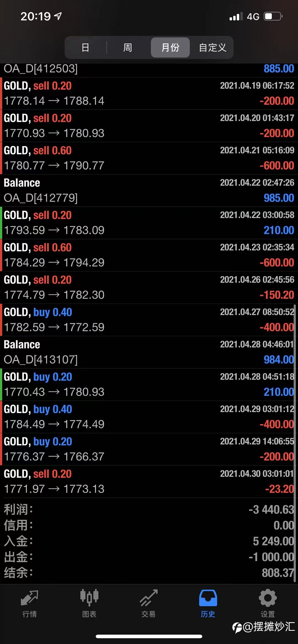This screenshot has width=298, height=644.
Task: Tap the 985.00 balance amount
Action: click(x=279, y=198)
